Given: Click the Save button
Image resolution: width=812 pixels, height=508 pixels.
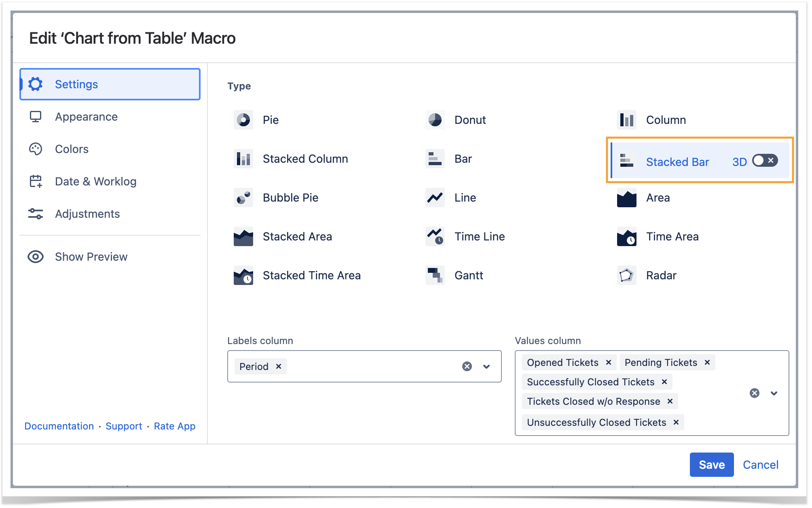Looking at the screenshot, I should pyautogui.click(x=711, y=464).
